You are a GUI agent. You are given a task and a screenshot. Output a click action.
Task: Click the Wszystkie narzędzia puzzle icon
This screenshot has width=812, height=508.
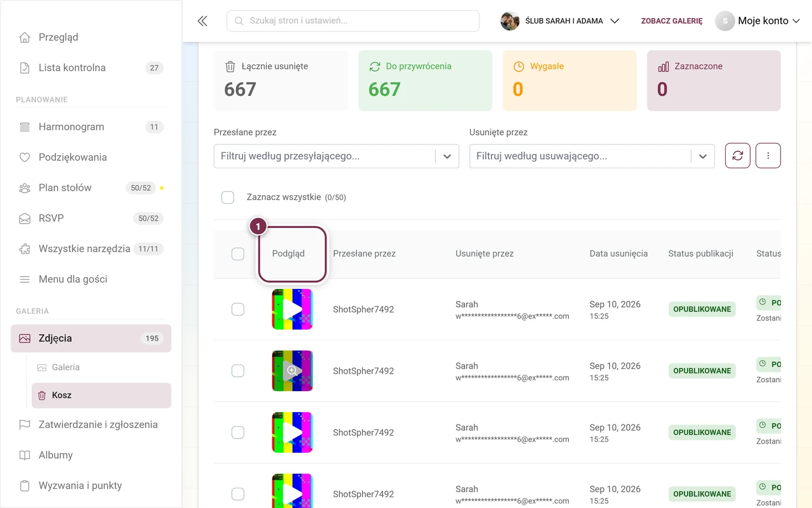(x=25, y=249)
